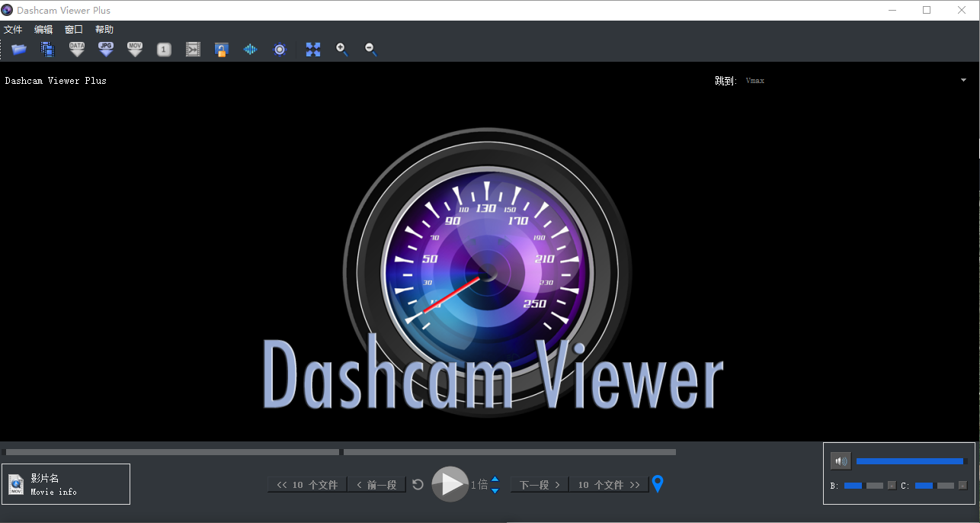Open the 窗口 menu
This screenshot has height=523, width=980.
click(74, 30)
